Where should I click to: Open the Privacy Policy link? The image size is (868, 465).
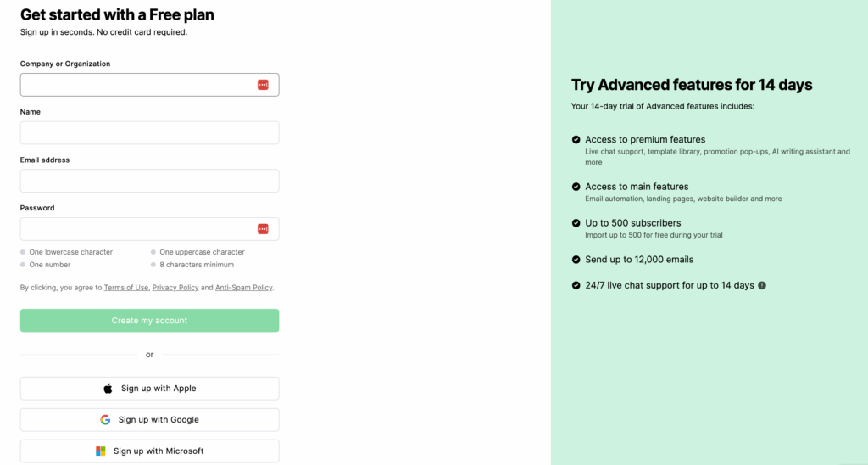(x=175, y=288)
